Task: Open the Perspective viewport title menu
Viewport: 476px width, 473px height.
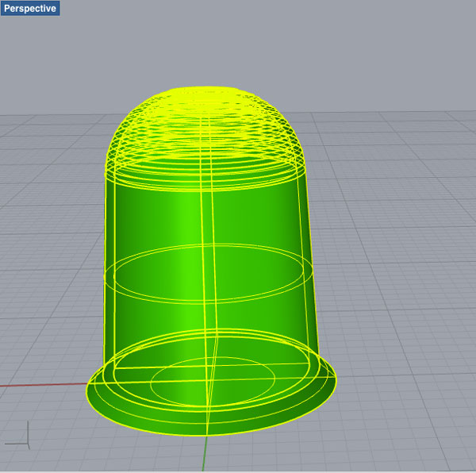Action: [x=30, y=8]
